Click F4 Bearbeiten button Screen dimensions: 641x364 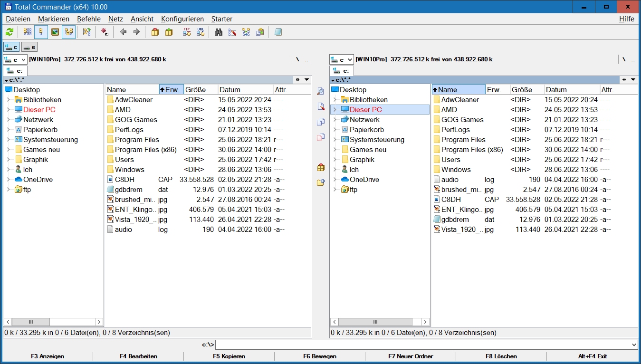click(138, 356)
